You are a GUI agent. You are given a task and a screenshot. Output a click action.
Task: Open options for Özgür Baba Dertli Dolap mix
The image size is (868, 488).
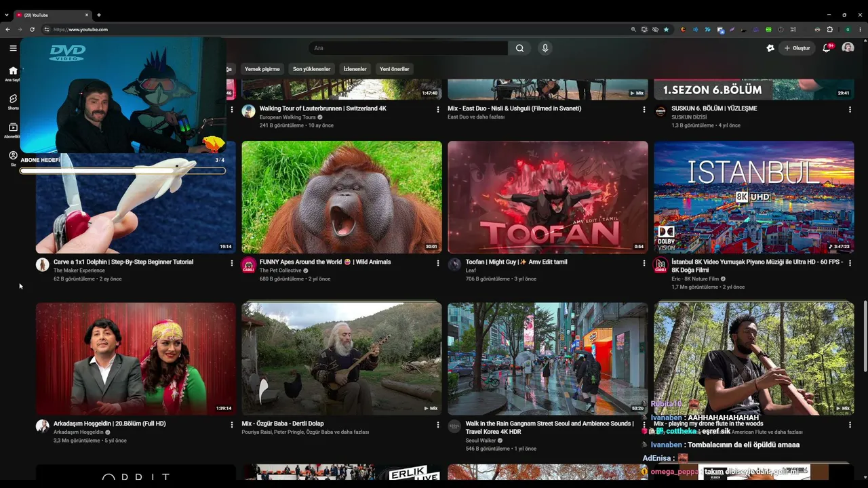[x=438, y=425]
